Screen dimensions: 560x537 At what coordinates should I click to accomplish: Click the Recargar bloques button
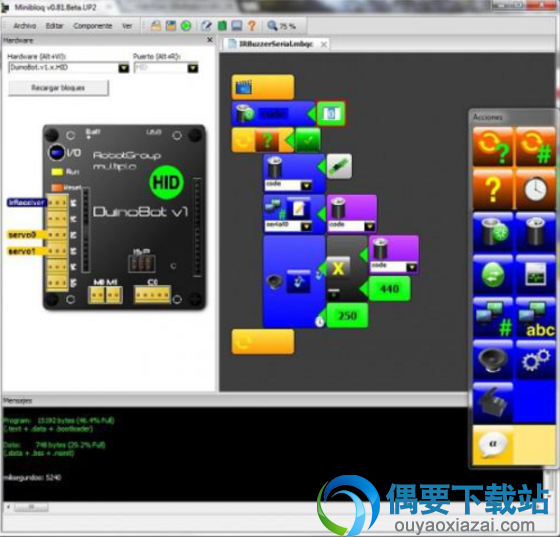(x=58, y=88)
